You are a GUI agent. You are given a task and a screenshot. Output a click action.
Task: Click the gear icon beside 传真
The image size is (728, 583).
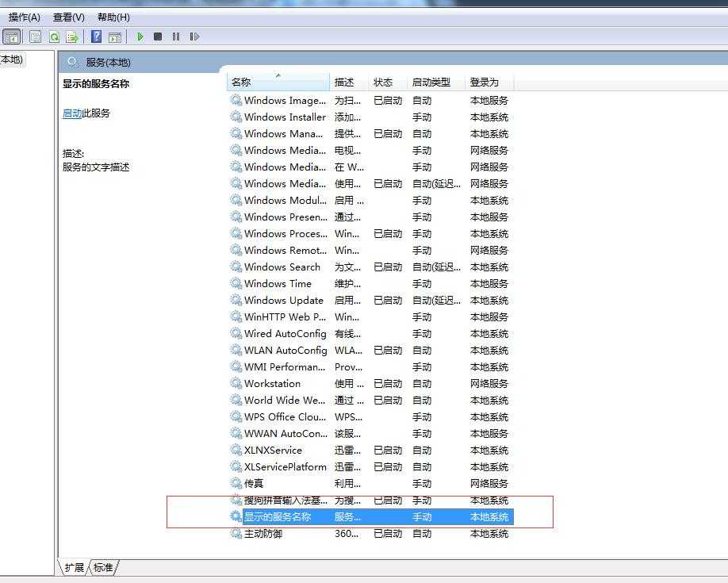pyautogui.click(x=236, y=484)
